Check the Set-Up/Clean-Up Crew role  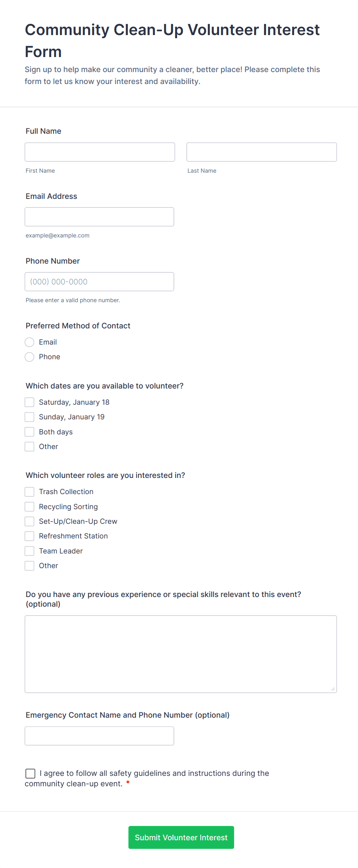pyautogui.click(x=29, y=521)
